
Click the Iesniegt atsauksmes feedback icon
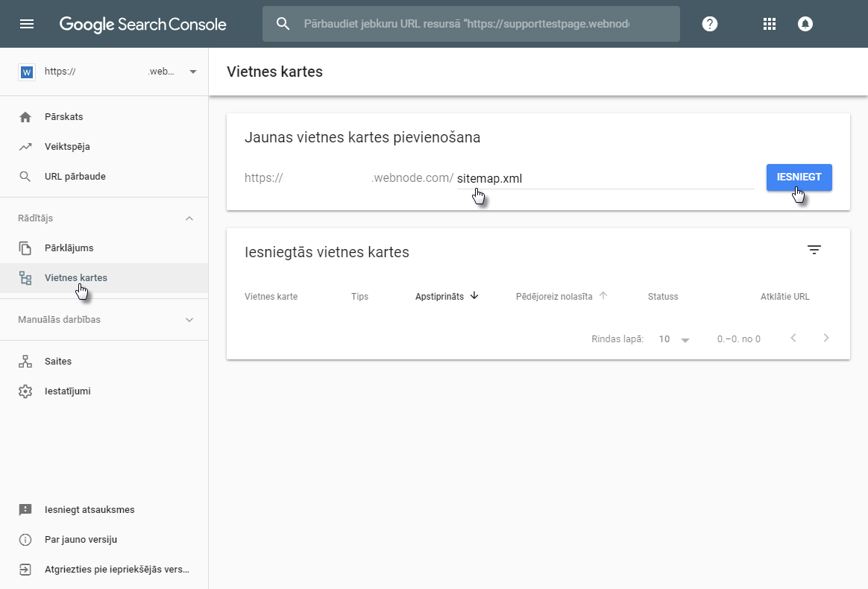pos(25,510)
